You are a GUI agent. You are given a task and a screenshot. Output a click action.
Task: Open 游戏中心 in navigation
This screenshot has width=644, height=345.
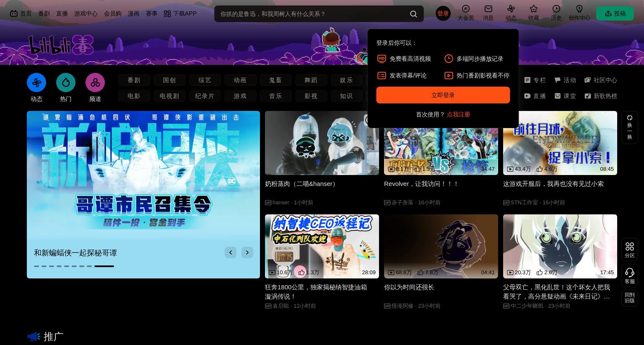pyautogui.click(x=86, y=13)
